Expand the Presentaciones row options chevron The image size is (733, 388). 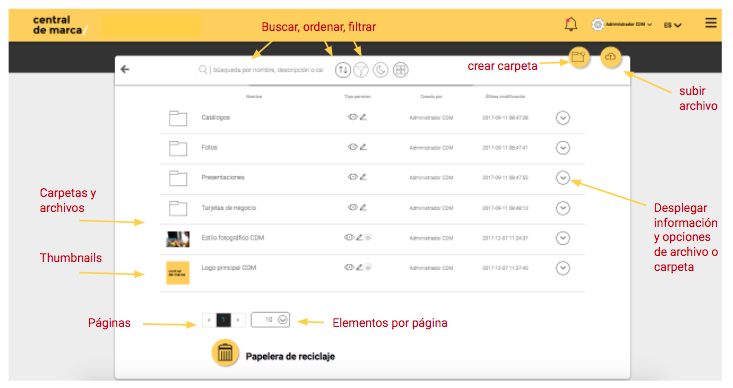[x=563, y=178]
